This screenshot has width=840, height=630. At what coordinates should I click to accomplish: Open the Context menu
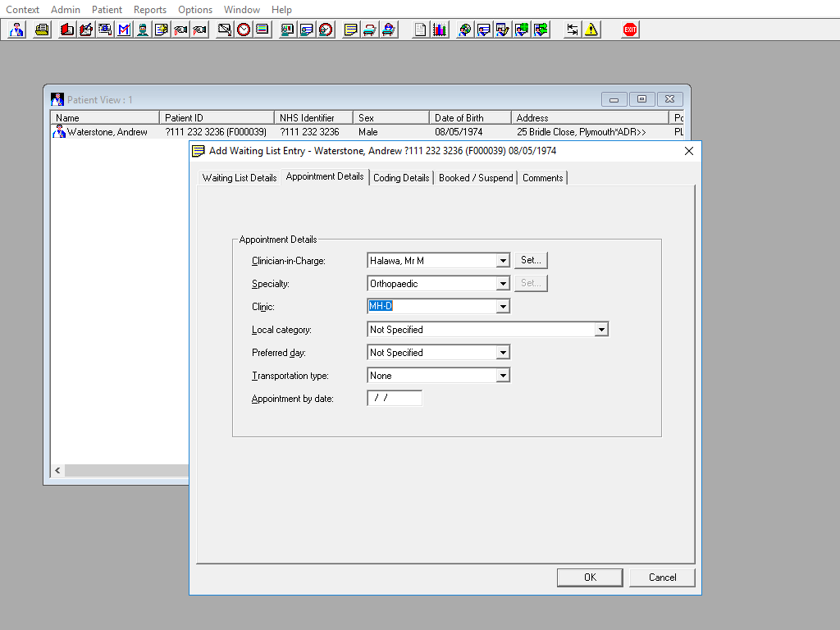click(22, 10)
